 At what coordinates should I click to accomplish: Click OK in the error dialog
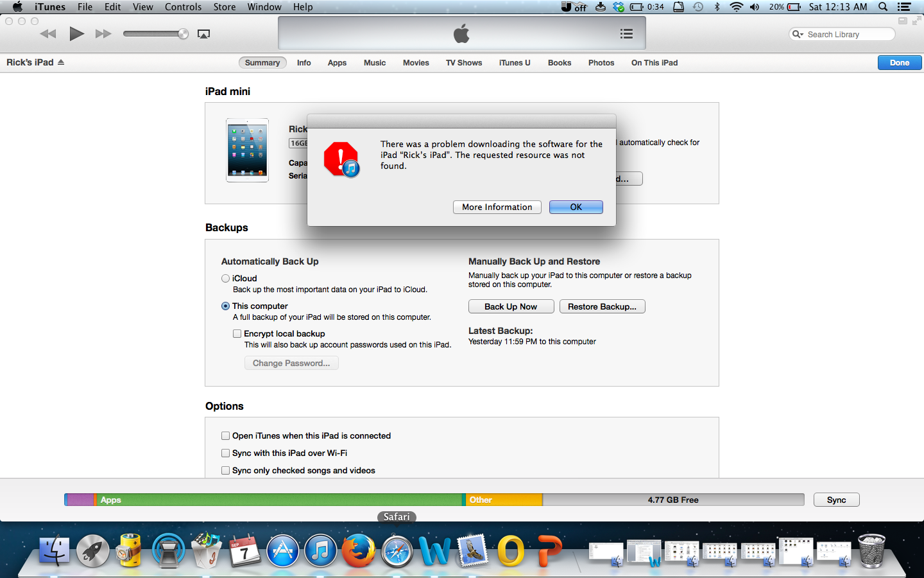click(576, 207)
